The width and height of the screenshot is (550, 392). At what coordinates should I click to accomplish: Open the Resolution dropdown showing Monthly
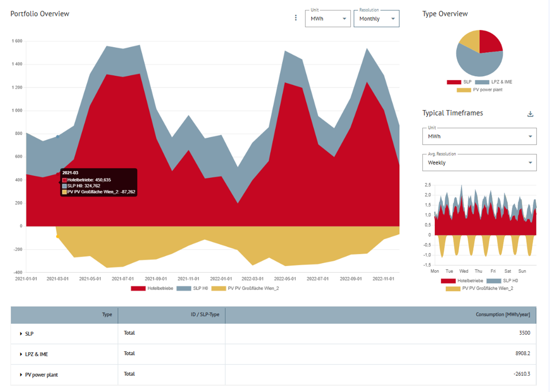click(x=376, y=18)
